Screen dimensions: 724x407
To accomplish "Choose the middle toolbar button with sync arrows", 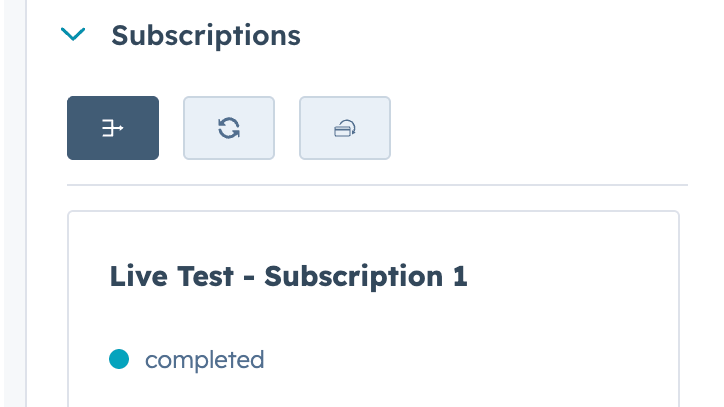I will pos(229,128).
